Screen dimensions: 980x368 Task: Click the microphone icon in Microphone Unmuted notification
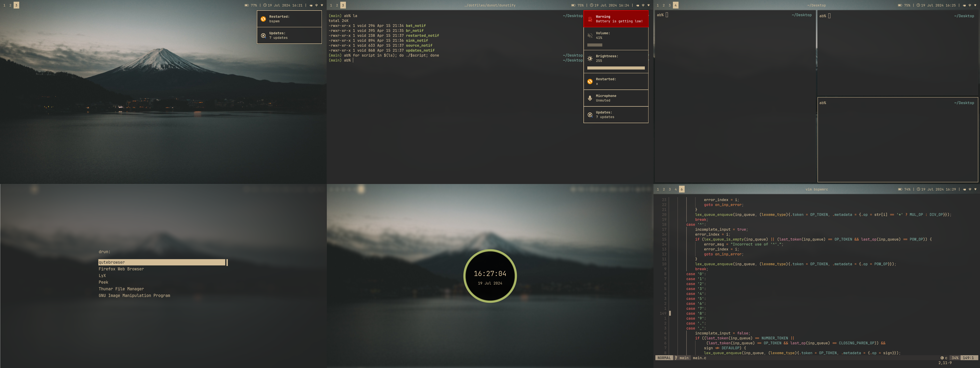[x=590, y=98]
